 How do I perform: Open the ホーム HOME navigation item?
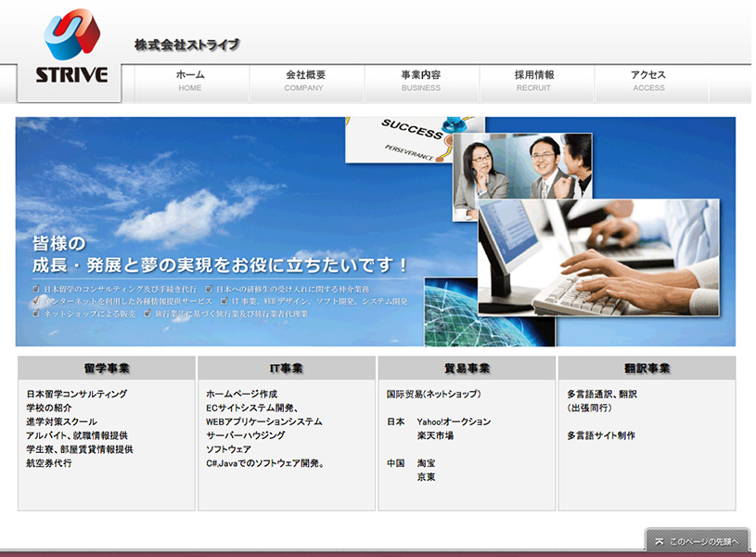tap(190, 82)
